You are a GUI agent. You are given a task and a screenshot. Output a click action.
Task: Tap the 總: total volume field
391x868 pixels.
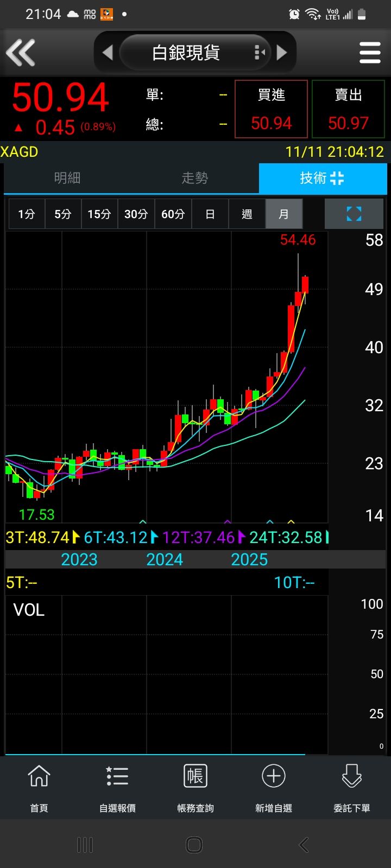tap(187, 124)
